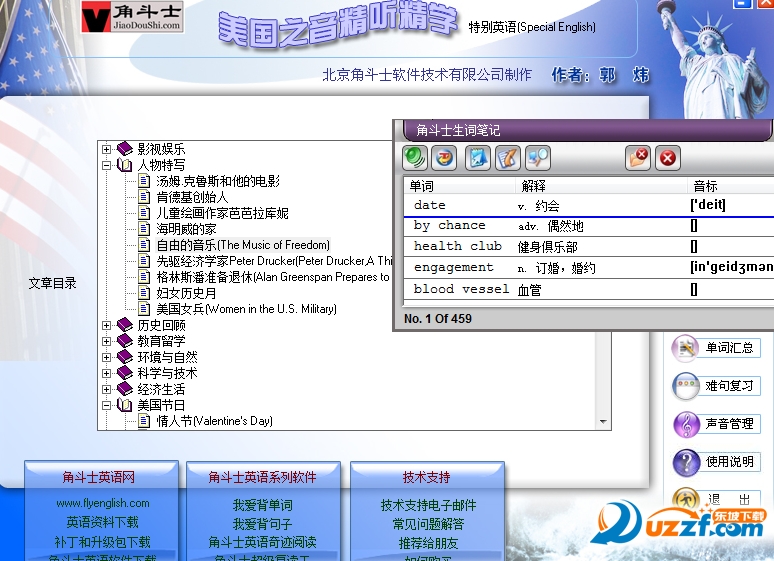Open the 英语资料下载 link

[x=103, y=522]
